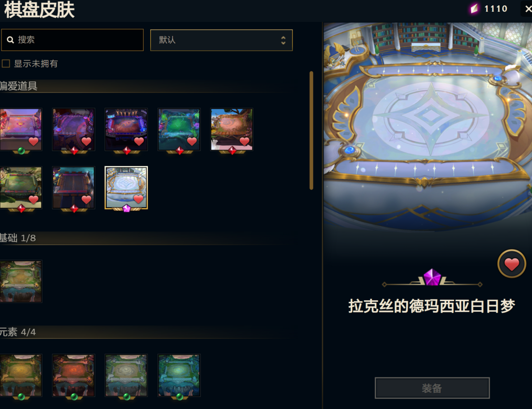Click the search magnifier icon
This screenshot has width=532, height=409.
tap(10, 40)
